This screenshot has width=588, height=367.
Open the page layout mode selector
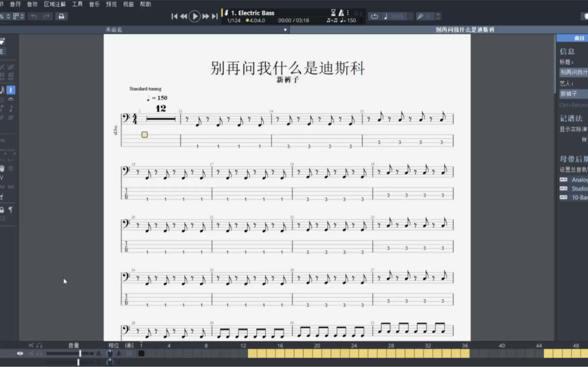(18, 16)
